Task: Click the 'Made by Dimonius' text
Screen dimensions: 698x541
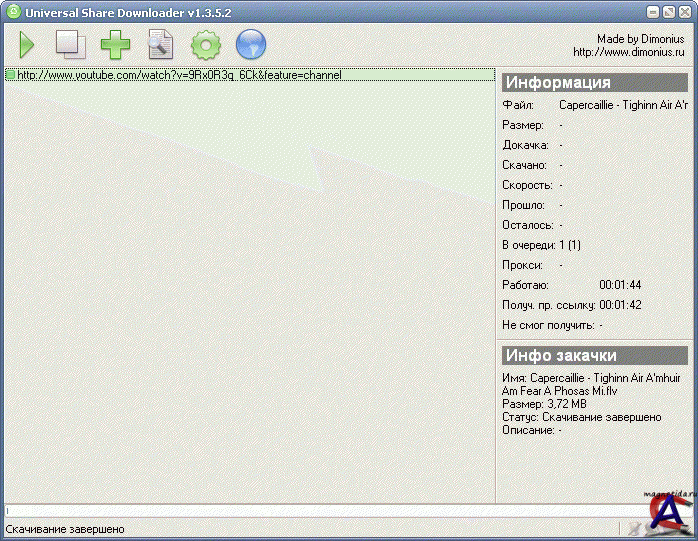Action: (x=638, y=38)
